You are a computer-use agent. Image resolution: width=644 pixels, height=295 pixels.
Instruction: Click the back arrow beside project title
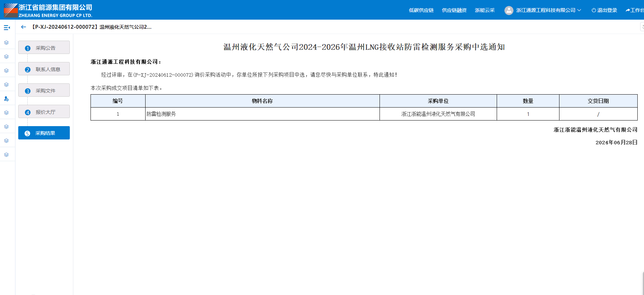[24, 27]
